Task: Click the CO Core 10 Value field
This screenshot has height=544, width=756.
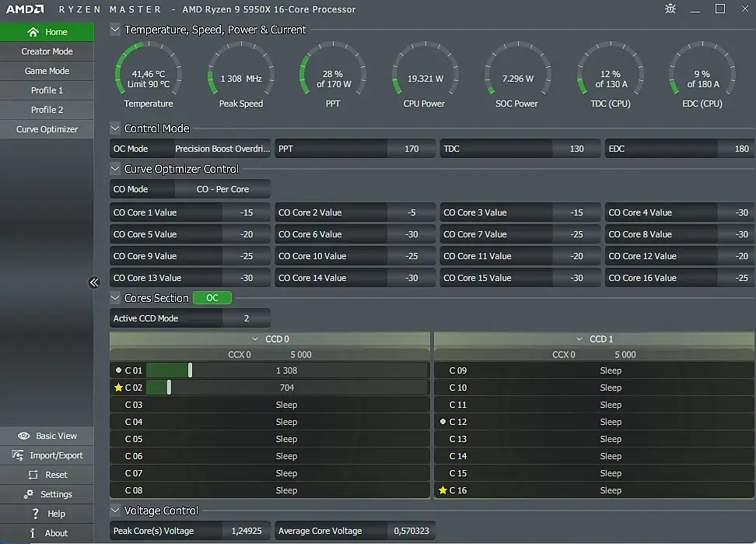Action: click(411, 256)
